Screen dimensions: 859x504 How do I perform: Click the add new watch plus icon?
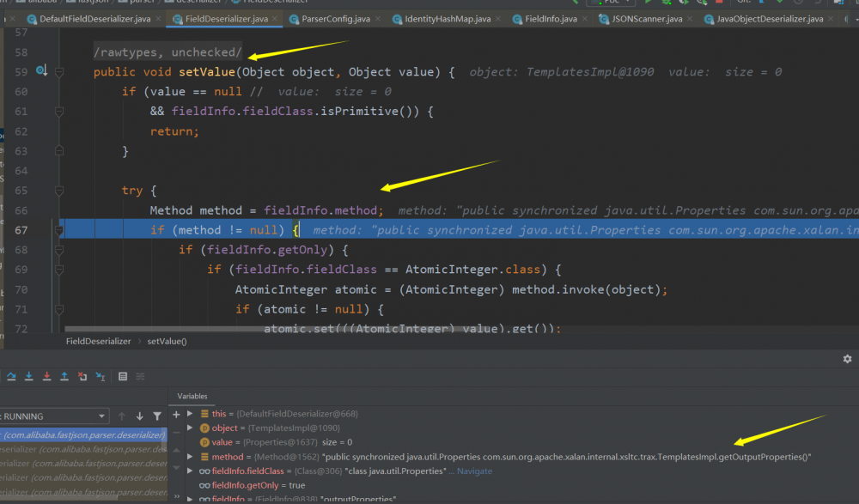177,413
